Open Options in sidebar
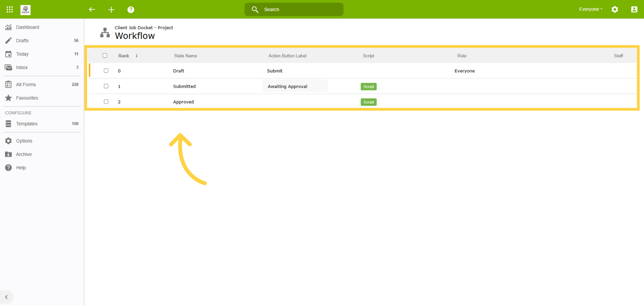Image resolution: width=644 pixels, height=305 pixels. pyautogui.click(x=42, y=141)
